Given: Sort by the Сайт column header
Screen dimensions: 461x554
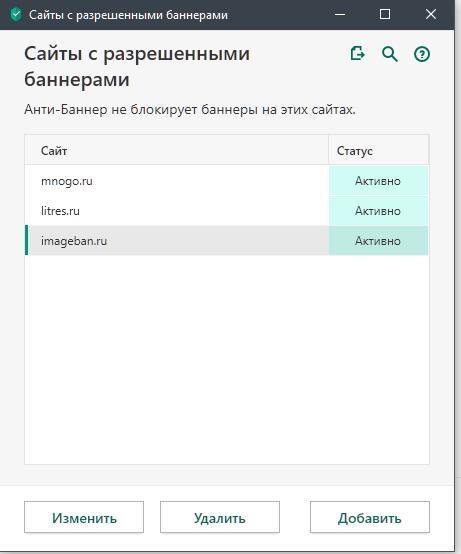Looking at the screenshot, I should [177, 150].
